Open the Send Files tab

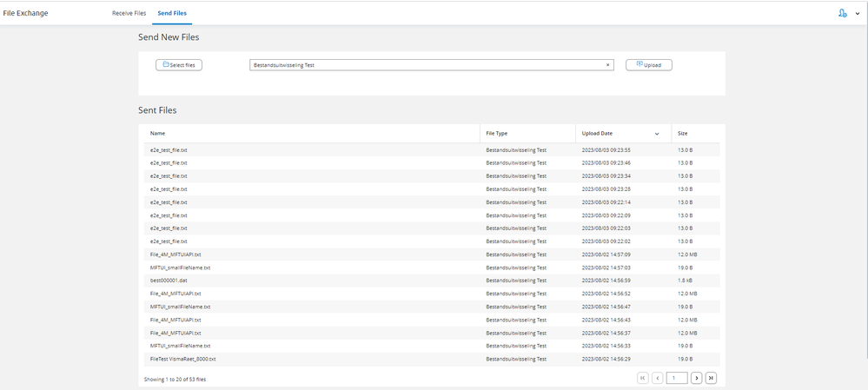pos(172,13)
